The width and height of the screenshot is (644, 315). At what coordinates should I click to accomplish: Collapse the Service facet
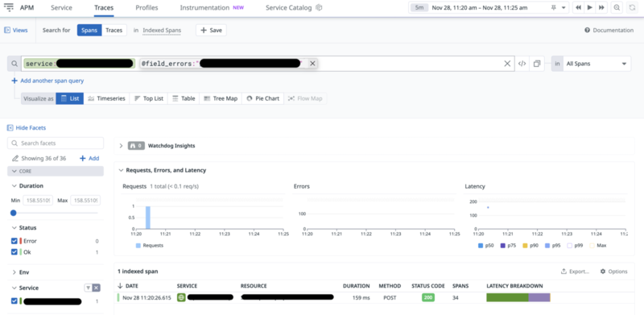[14, 288]
